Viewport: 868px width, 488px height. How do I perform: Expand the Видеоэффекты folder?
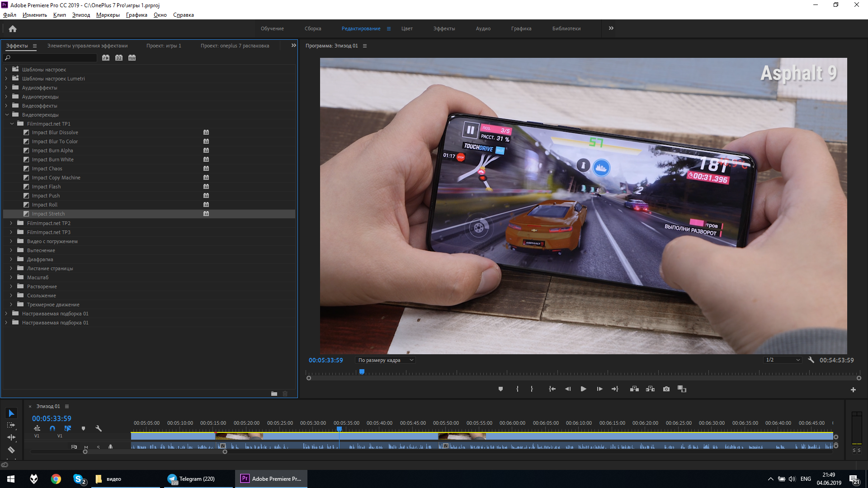pyautogui.click(x=6, y=106)
